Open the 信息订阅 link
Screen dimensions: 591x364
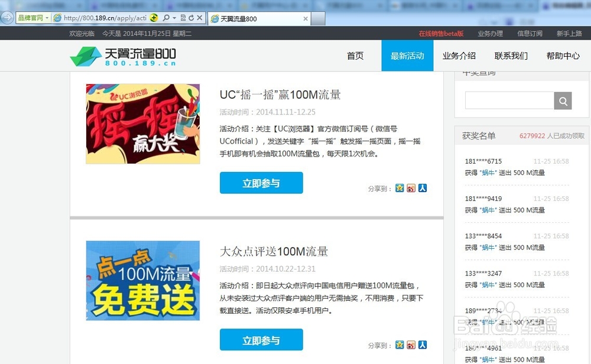click(530, 34)
